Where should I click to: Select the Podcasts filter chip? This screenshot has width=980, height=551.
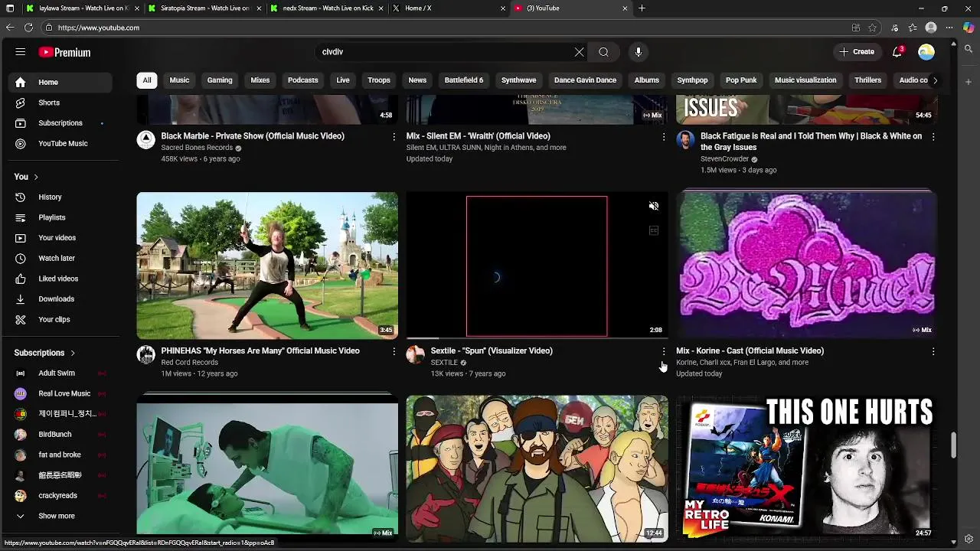(303, 80)
